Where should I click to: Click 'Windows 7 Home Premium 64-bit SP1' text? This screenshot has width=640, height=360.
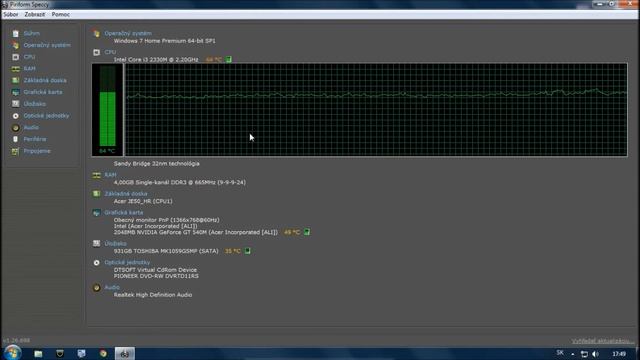[x=164, y=41]
